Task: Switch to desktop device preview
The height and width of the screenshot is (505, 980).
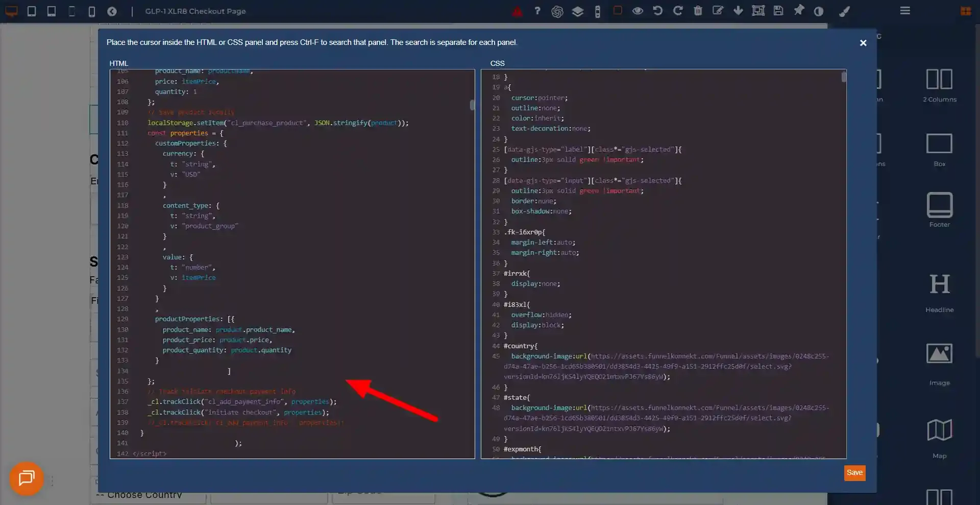Action: (x=11, y=11)
